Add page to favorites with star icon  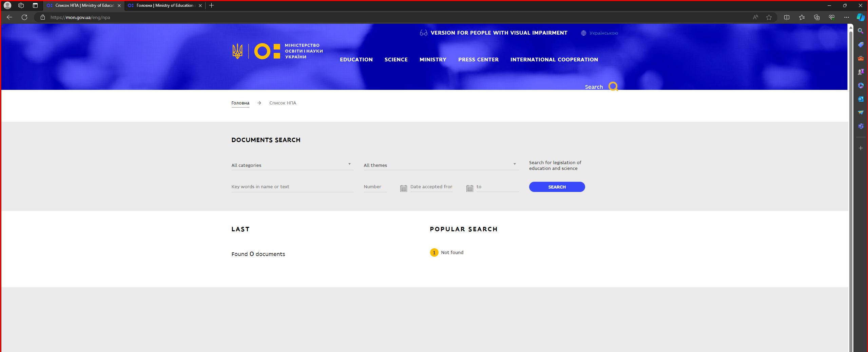point(769,17)
